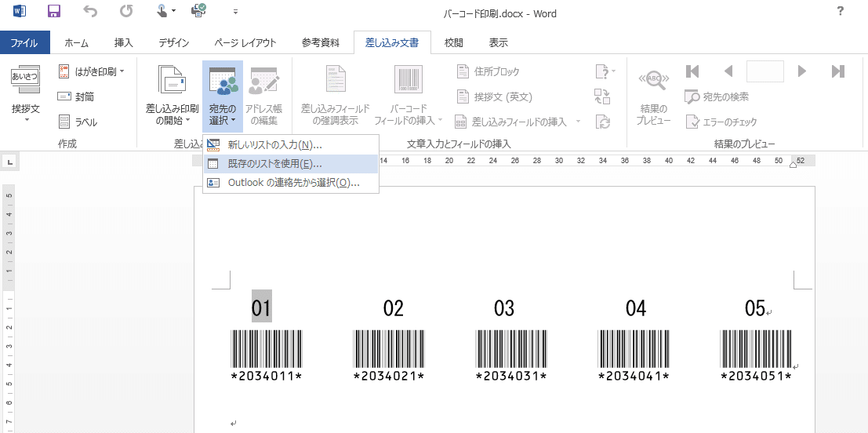Click the record number input box
The image size is (868, 433).
[765, 71]
